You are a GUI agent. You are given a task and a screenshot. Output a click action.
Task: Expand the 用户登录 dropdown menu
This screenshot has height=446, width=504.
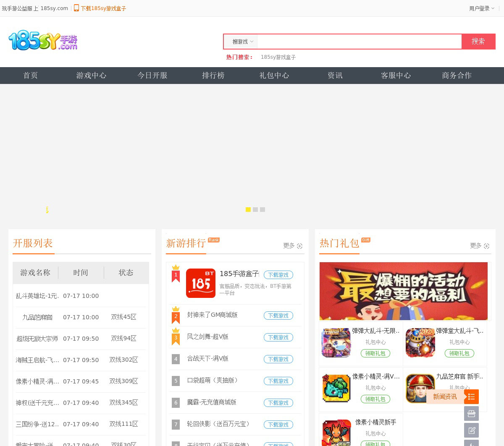481,8
